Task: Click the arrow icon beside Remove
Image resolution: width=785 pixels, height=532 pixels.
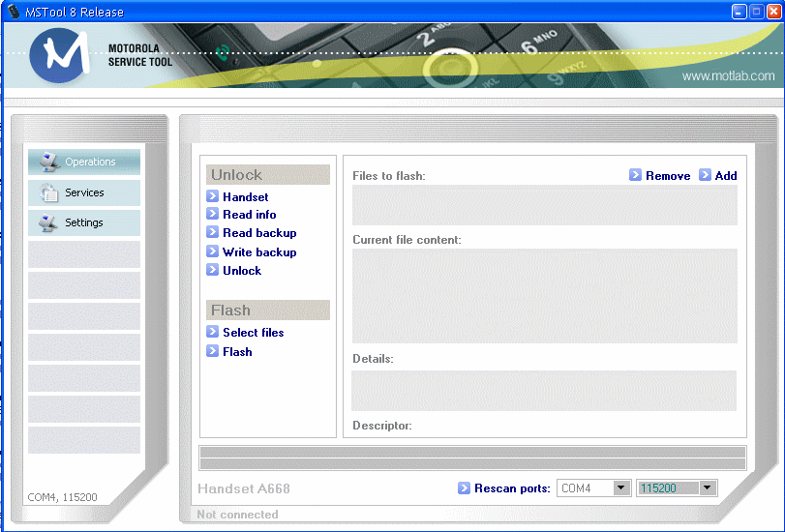Action: tap(635, 175)
